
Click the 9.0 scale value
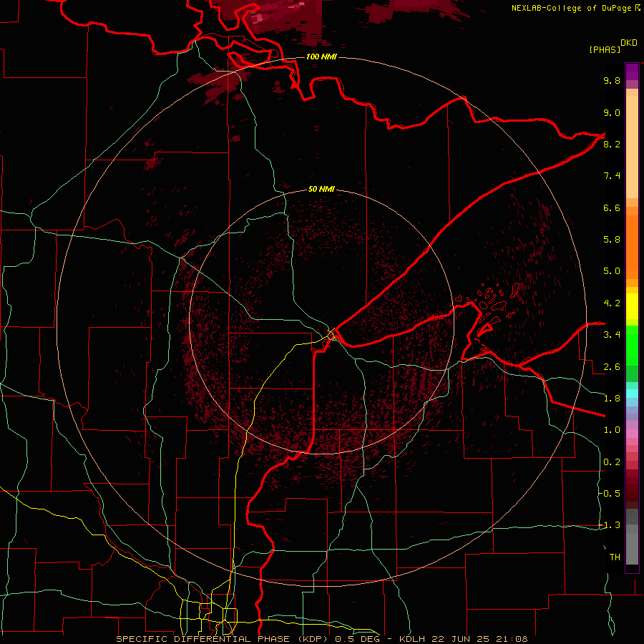[612, 112]
